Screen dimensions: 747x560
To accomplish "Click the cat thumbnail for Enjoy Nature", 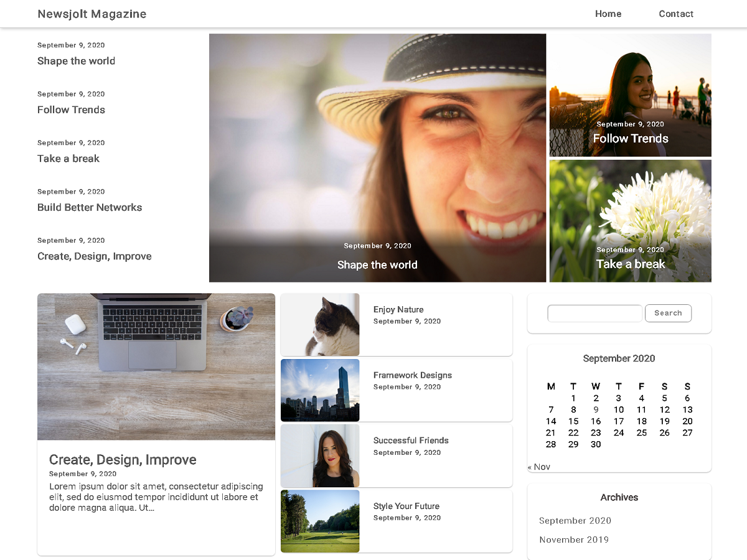I will pyautogui.click(x=319, y=324).
